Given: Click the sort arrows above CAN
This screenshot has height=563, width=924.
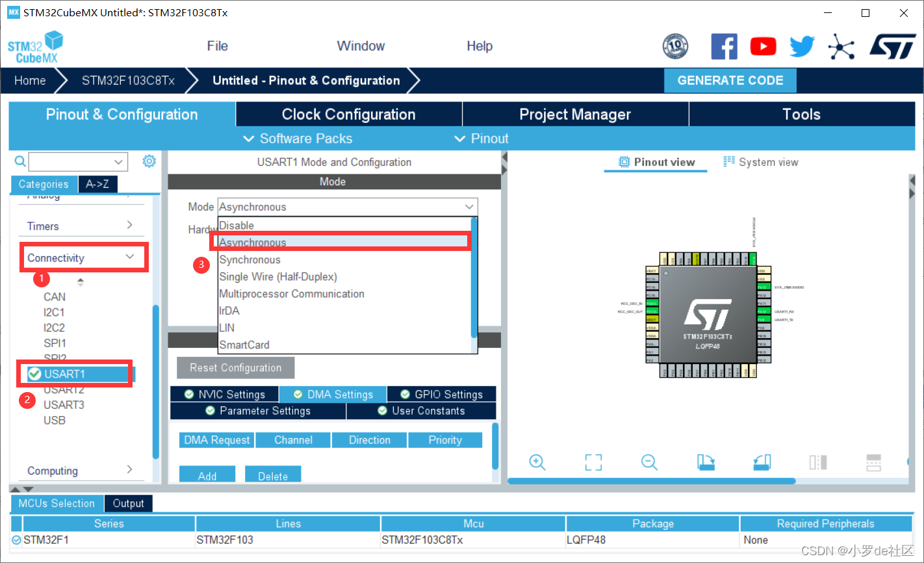Looking at the screenshot, I should pos(81,282).
